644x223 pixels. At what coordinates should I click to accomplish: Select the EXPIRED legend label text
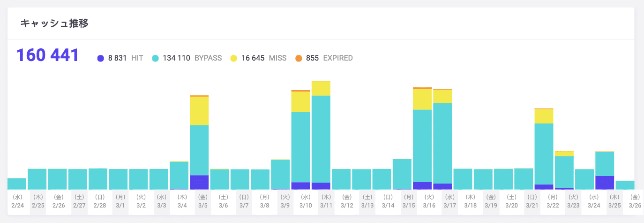click(x=338, y=58)
